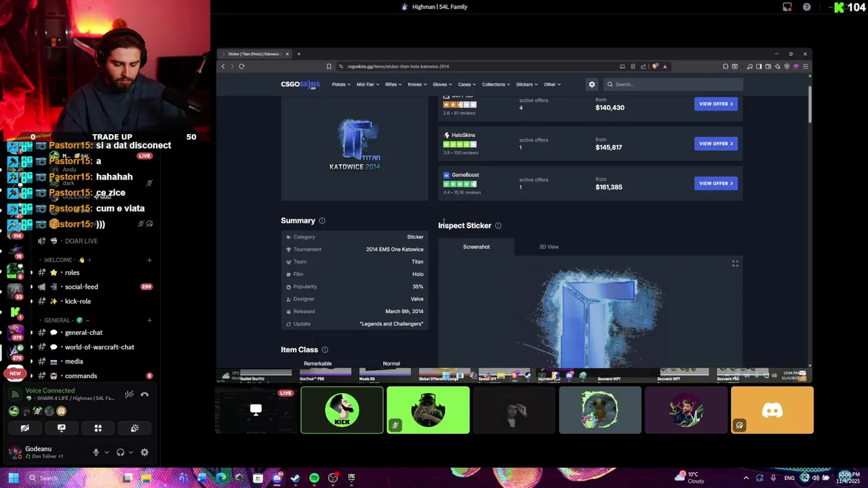The image size is (868, 488).
Task: Click the page vertical scrollbar
Action: (810, 105)
